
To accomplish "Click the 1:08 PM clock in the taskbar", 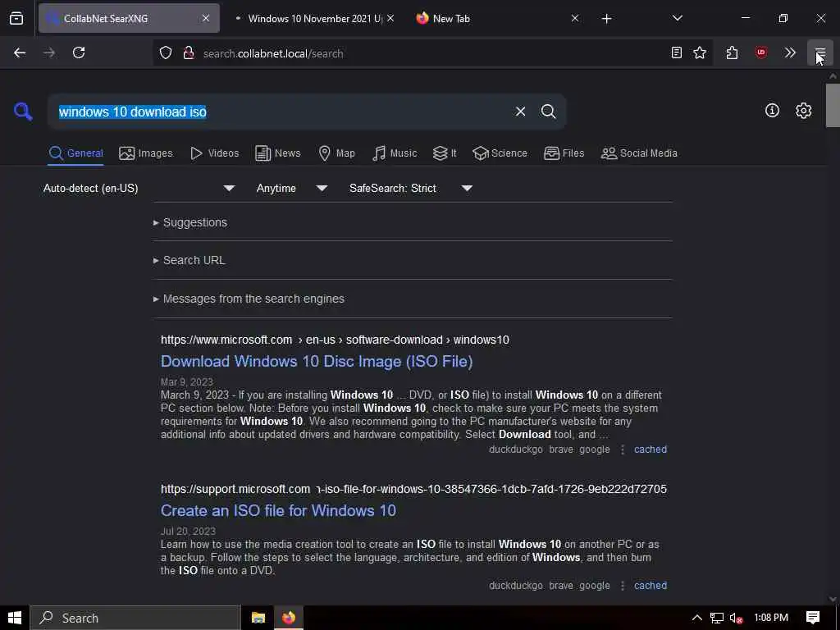I will (771, 618).
